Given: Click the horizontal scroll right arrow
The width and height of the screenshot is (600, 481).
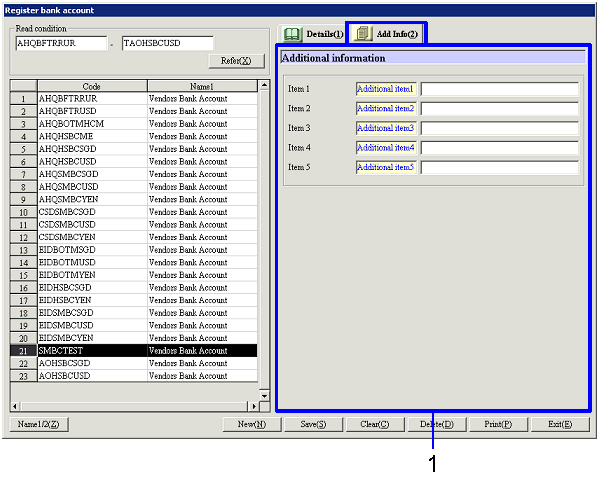Looking at the screenshot, I should 253,406.
